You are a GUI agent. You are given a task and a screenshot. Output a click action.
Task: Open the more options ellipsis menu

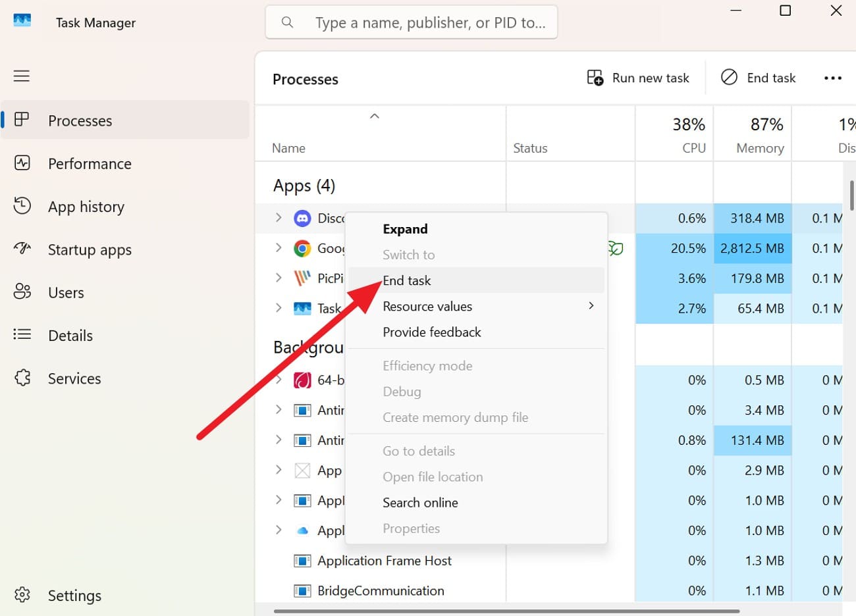(832, 78)
